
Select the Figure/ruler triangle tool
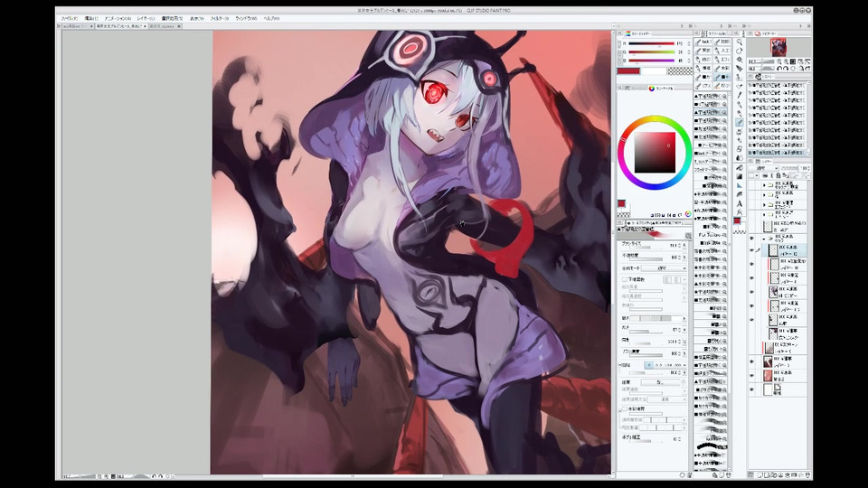coord(740,185)
